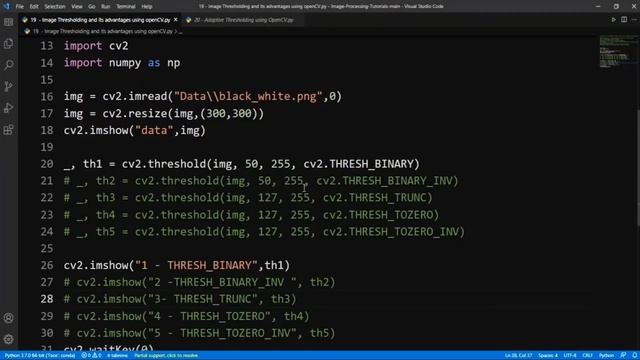
Task: Click the VS Code logo icon
Action: tap(6, 6)
